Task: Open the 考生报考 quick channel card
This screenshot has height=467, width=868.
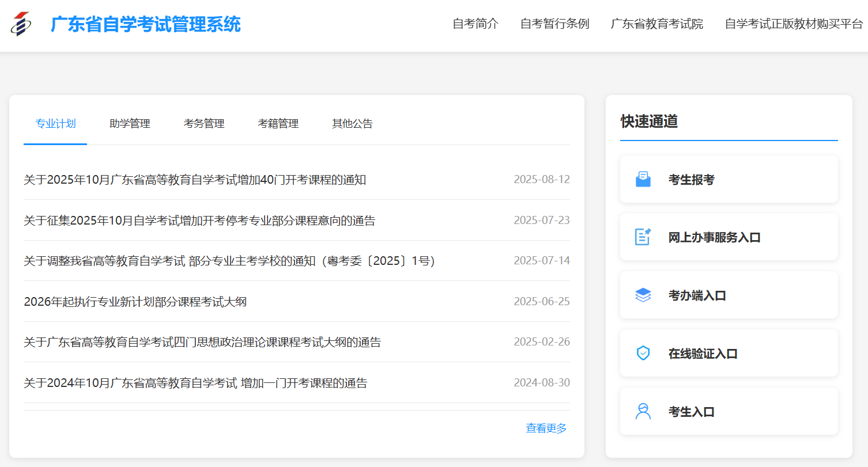Action: [729, 179]
